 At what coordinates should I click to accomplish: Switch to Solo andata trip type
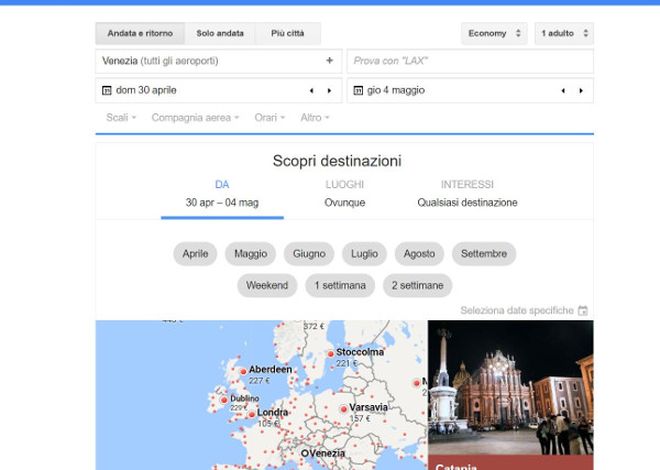click(220, 33)
